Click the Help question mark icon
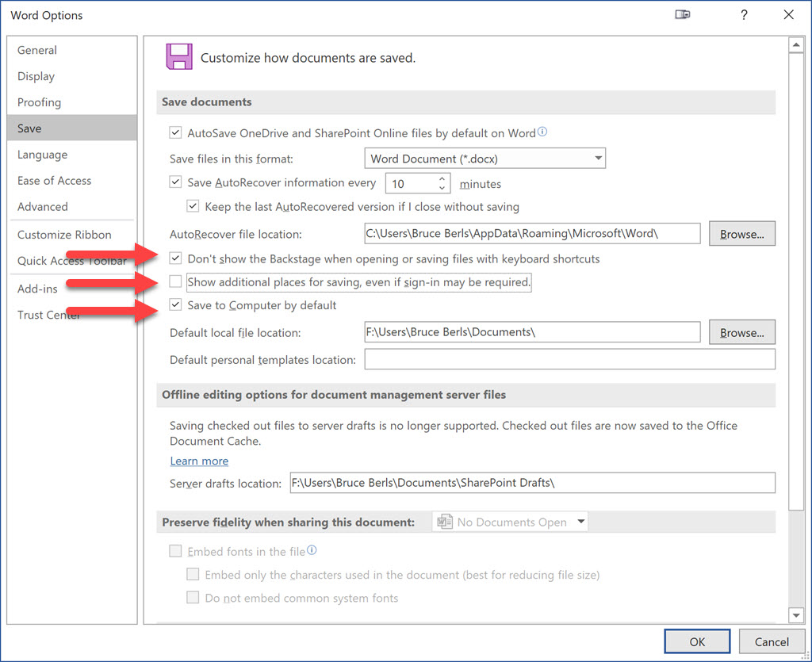 pyautogui.click(x=744, y=15)
